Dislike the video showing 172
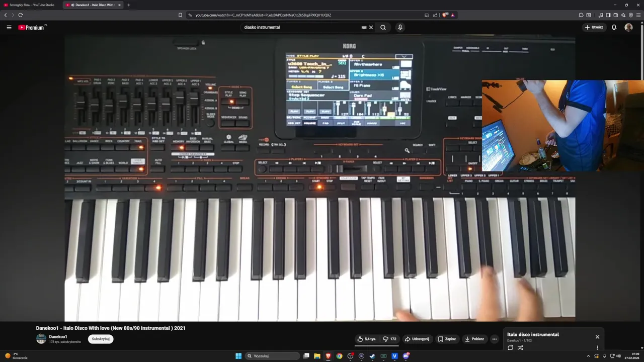Screen dimensions: 644x362 point(390,339)
